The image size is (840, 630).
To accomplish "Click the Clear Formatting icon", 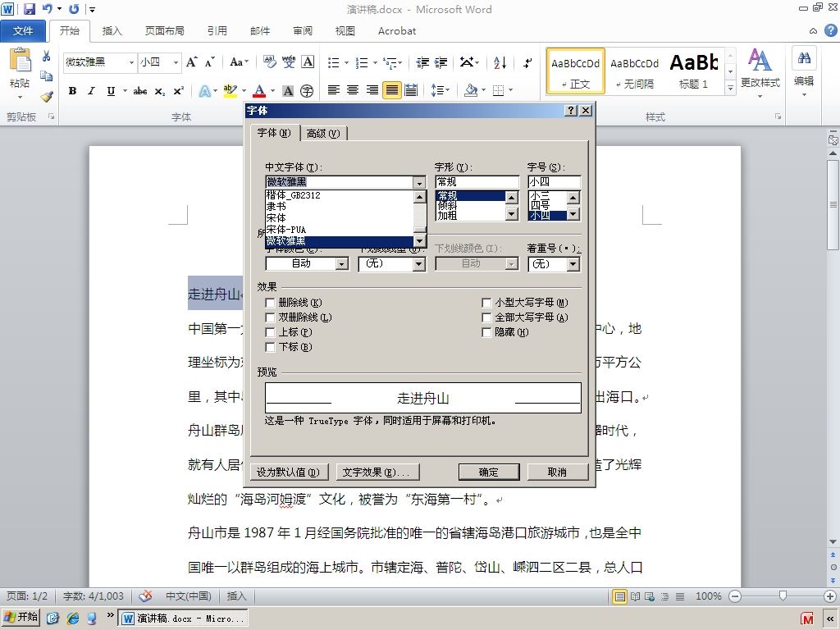I will (x=269, y=62).
